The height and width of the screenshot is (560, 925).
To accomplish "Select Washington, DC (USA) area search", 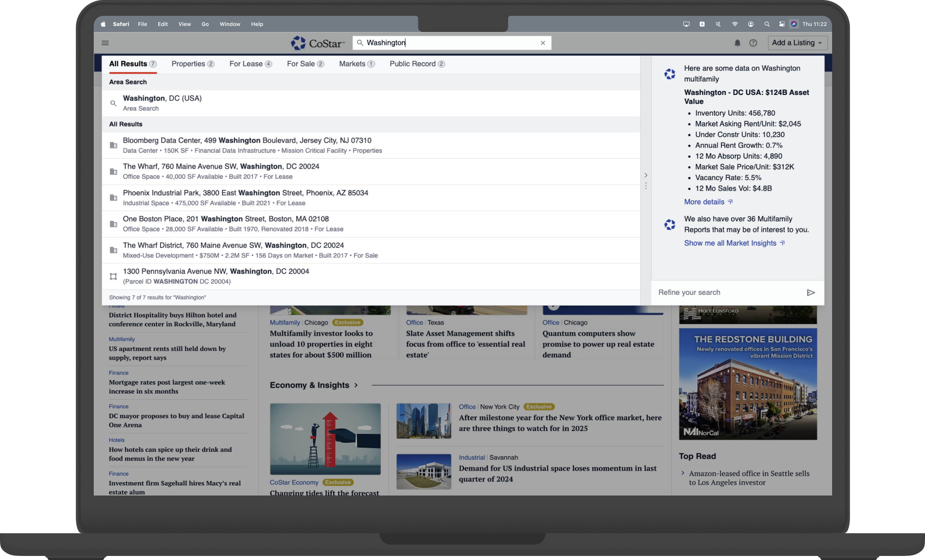I will click(162, 103).
